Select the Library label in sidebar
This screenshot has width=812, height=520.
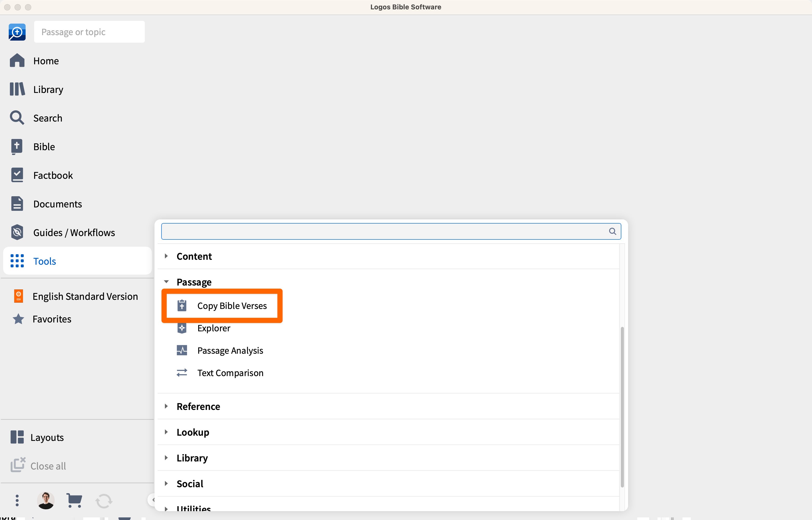(48, 90)
